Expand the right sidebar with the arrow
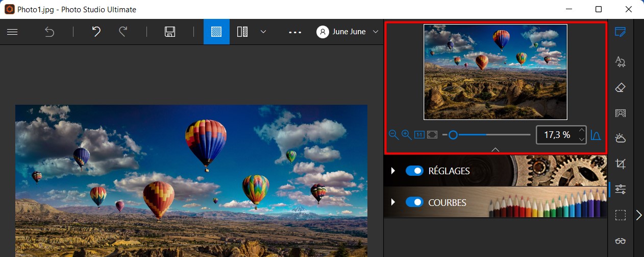Viewport: 644px width, 257px height. [639, 215]
